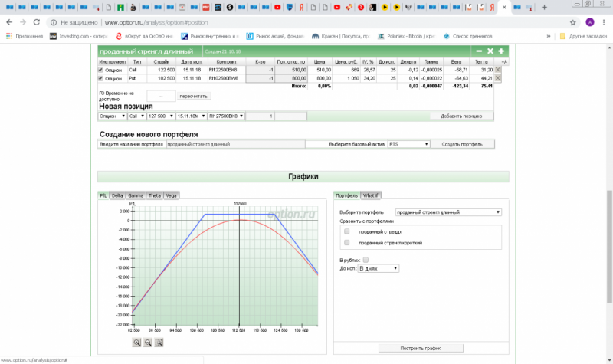This screenshot has width=613, height=364.
Task: Switch to the Gamma chart tab
Action: (x=136, y=195)
